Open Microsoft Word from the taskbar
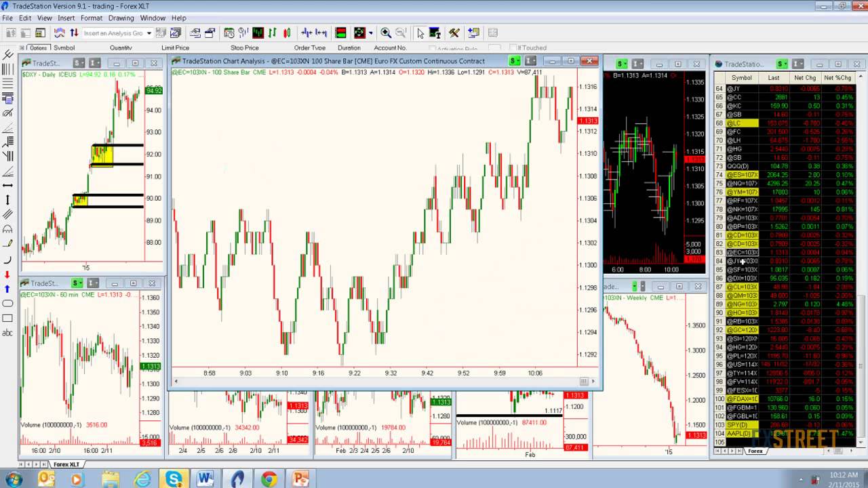868x488 pixels. click(x=205, y=479)
